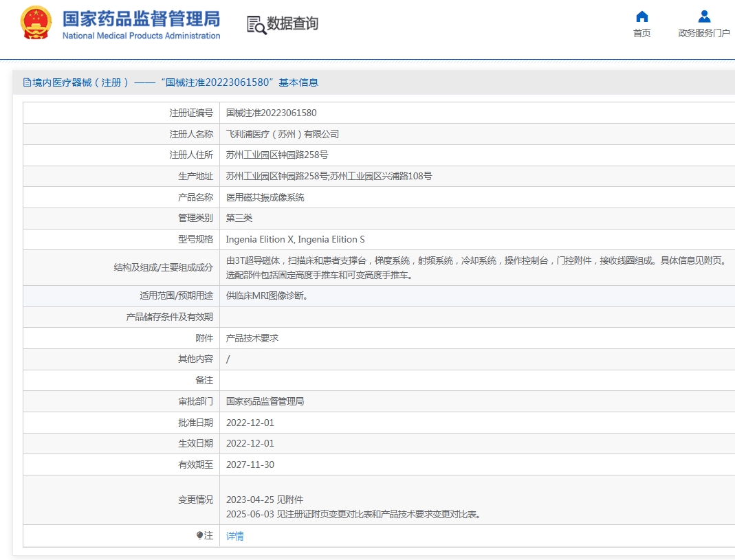Image resolution: width=735 pixels, height=560 pixels.
Task: Click the 国家药品监督管理局 title
Action: pos(141,19)
